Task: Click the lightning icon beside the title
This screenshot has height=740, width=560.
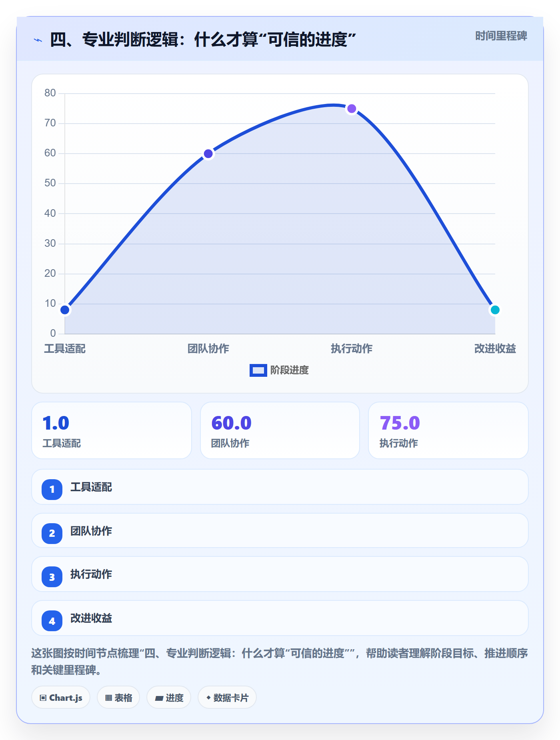Action: point(38,40)
